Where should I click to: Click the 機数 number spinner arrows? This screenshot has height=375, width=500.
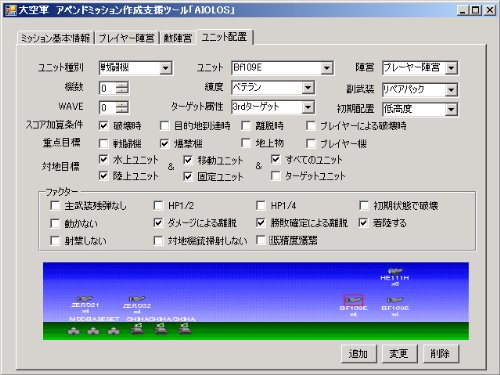coord(122,88)
